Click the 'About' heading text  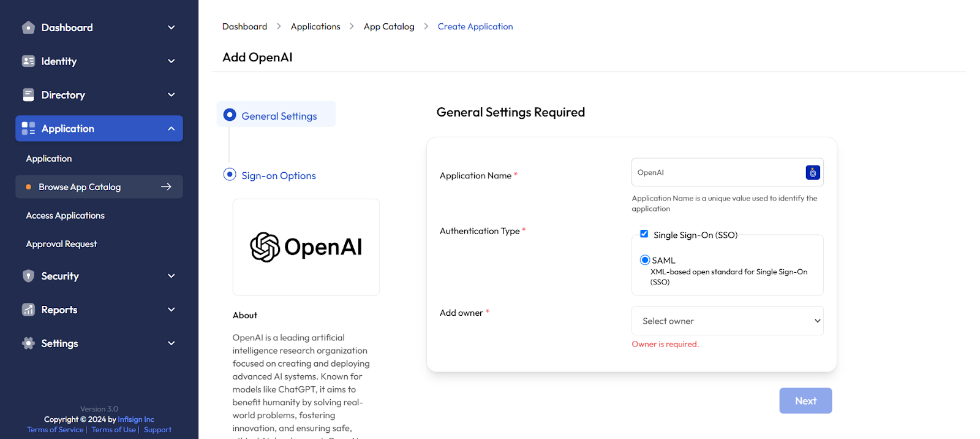(245, 315)
